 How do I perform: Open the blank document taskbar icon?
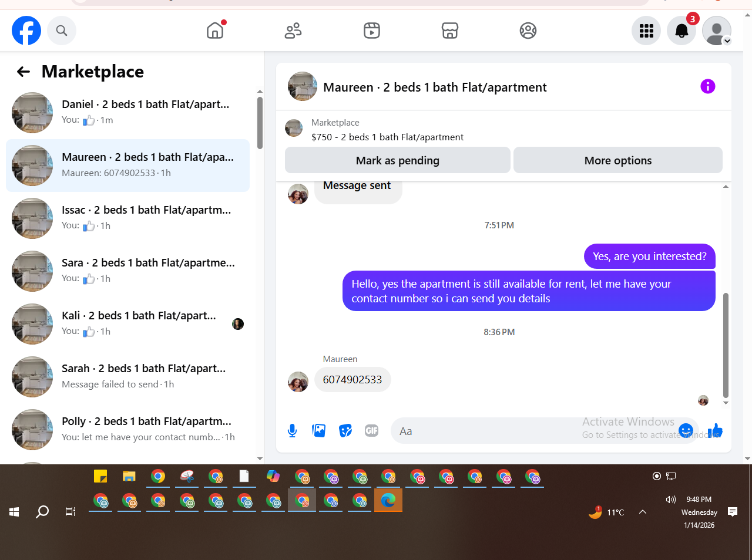[x=244, y=477]
